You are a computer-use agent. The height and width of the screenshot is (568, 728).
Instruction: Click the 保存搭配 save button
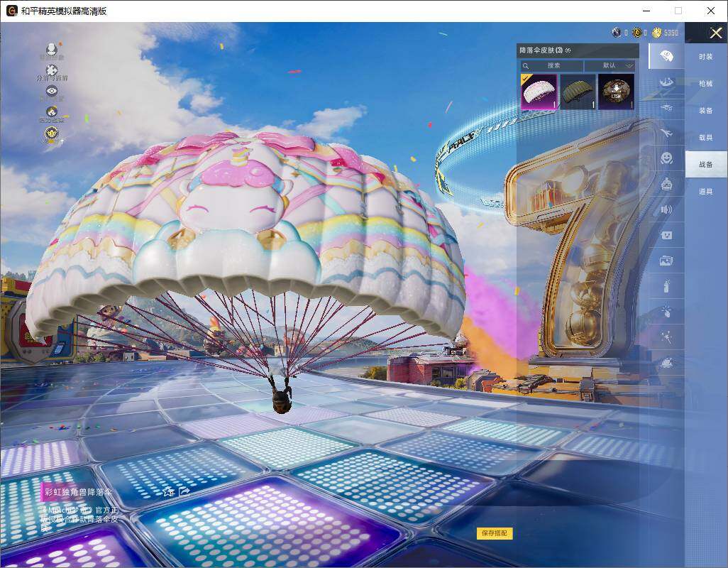coord(495,533)
